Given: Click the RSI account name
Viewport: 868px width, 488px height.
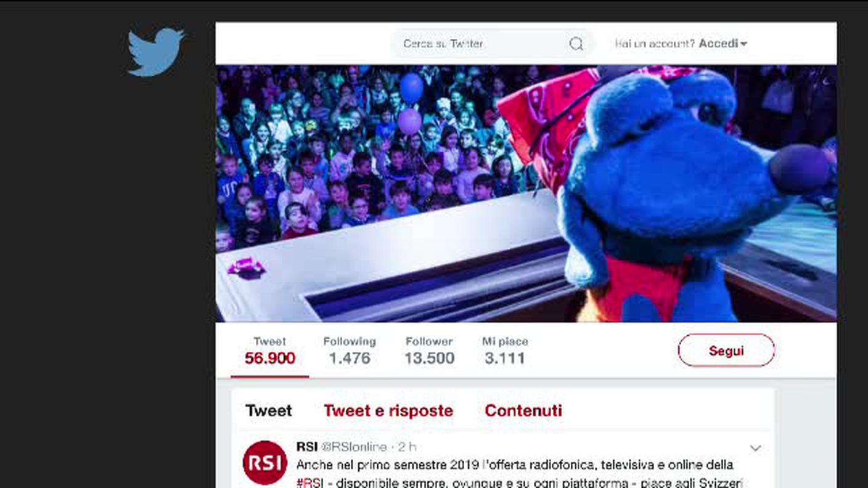Looking at the screenshot, I should coord(307,447).
